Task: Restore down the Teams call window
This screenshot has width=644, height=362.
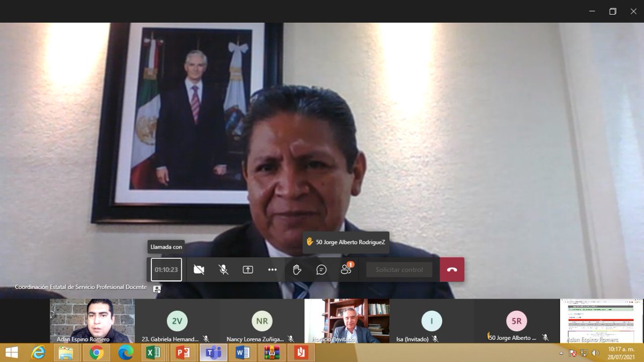Action: [x=613, y=11]
